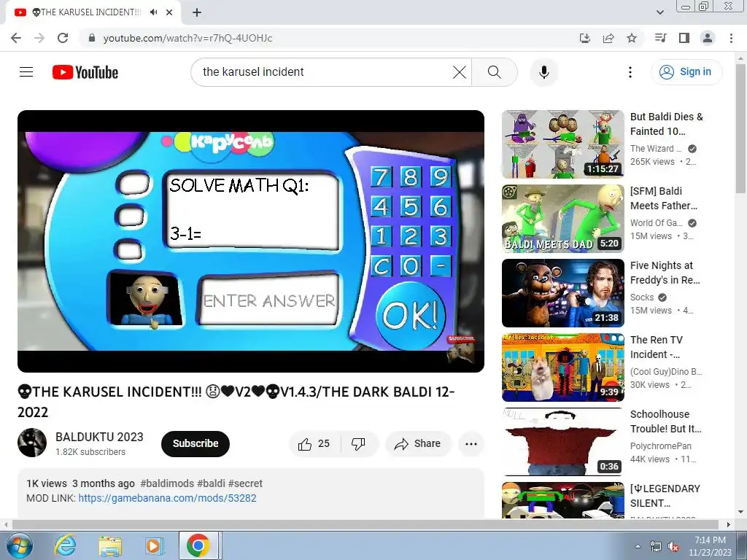Click the video player to pause
The height and width of the screenshot is (560, 747).
coord(251,241)
